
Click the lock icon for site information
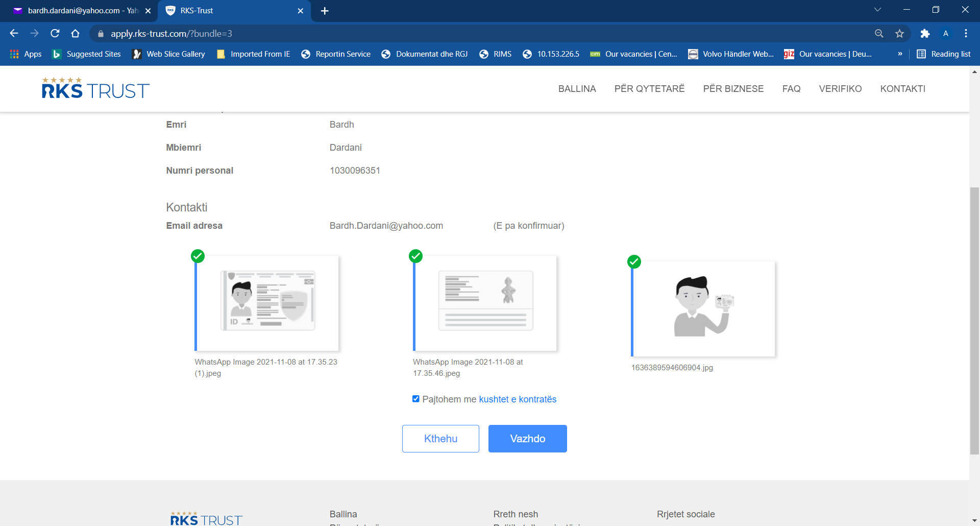click(x=101, y=34)
